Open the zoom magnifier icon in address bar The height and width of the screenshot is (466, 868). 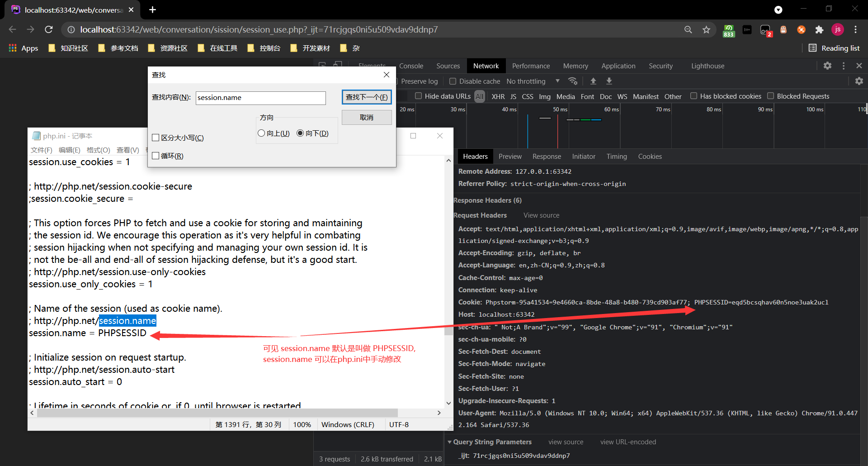tap(688, 29)
